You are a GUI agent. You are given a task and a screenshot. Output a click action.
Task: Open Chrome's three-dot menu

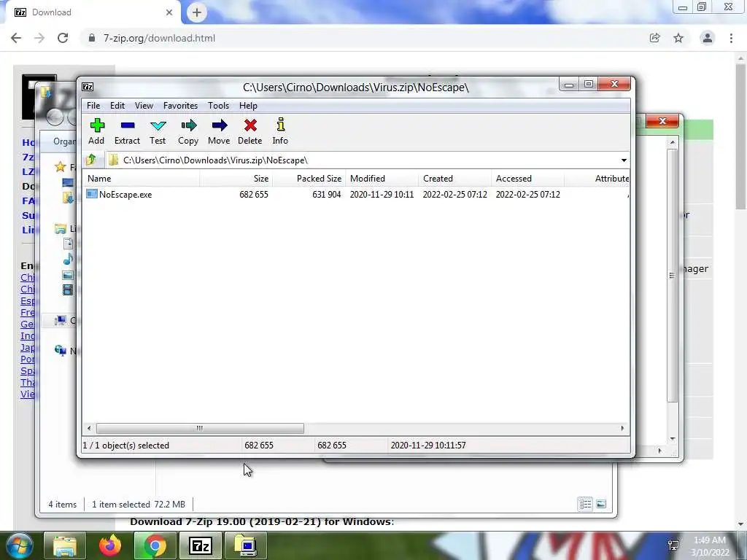point(731,38)
